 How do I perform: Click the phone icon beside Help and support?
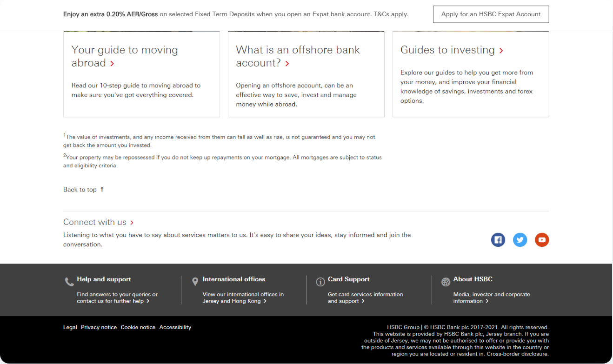pyautogui.click(x=69, y=282)
